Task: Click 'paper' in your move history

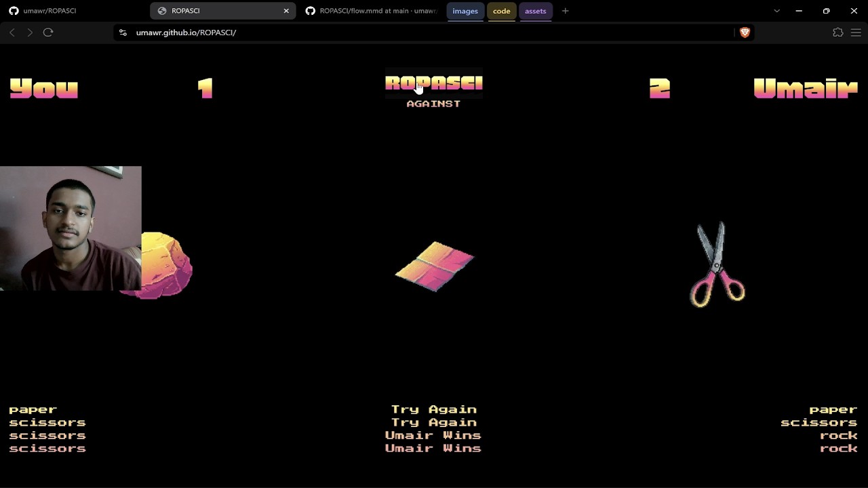Action: pyautogui.click(x=33, y=410)
